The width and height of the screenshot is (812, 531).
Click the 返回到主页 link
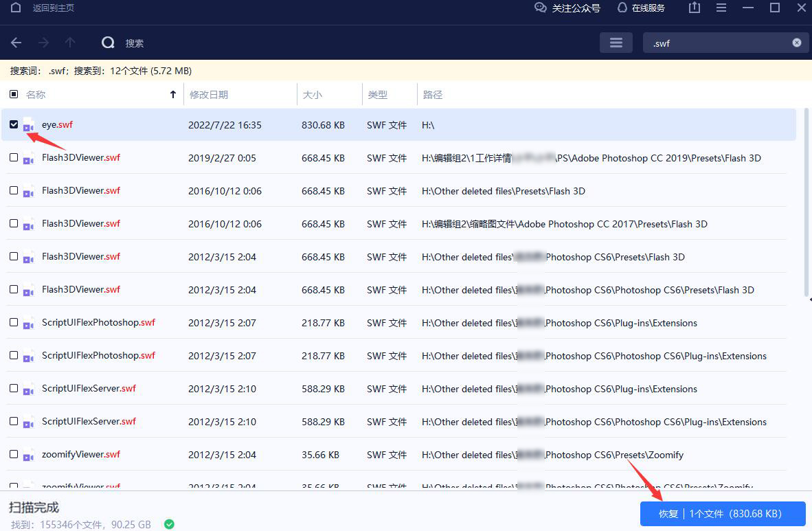53,8
